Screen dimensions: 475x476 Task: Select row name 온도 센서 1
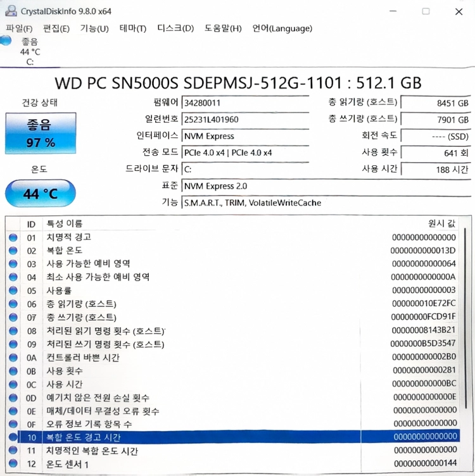point(67,464)
